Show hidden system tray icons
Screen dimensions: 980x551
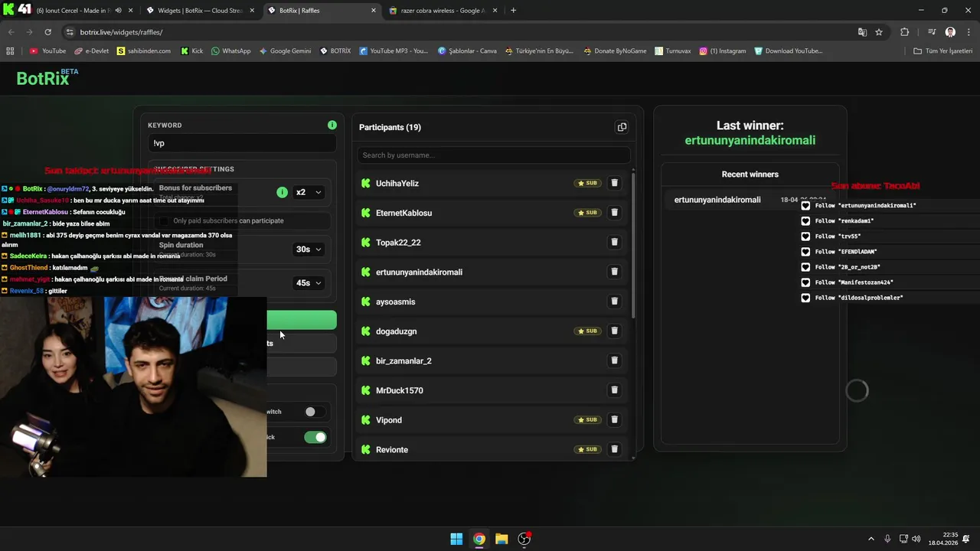tap(871, 539)
